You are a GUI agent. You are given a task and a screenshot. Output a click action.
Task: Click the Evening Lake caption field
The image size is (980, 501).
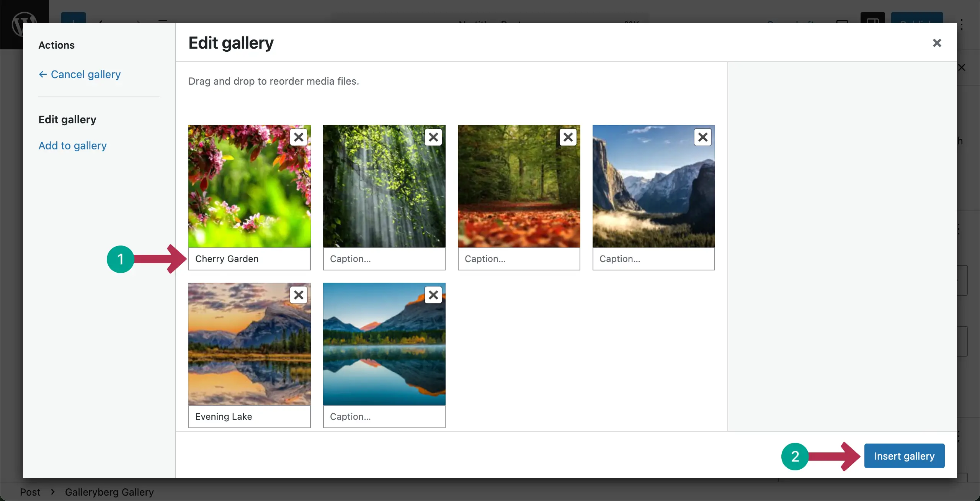coord(250,417)
